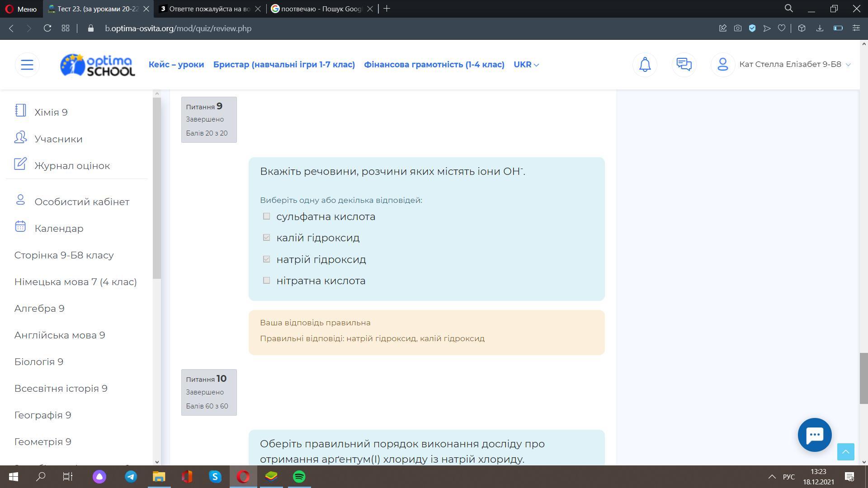868x488 pixels.
Task: Toggle the нітратна кислота checkbox
Action: (x=267, y=281)
